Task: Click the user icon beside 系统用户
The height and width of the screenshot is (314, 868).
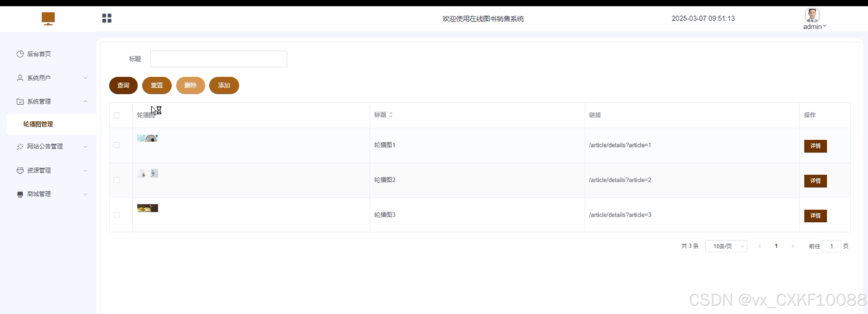Action: pyautogui.click(x=20, y=78)
